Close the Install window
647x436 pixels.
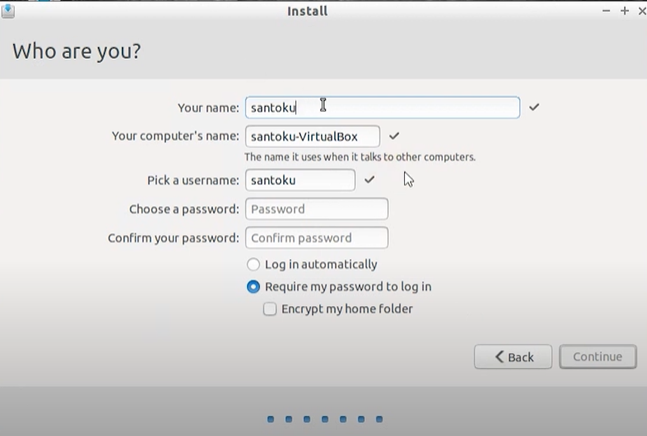(x=640, y=11)
